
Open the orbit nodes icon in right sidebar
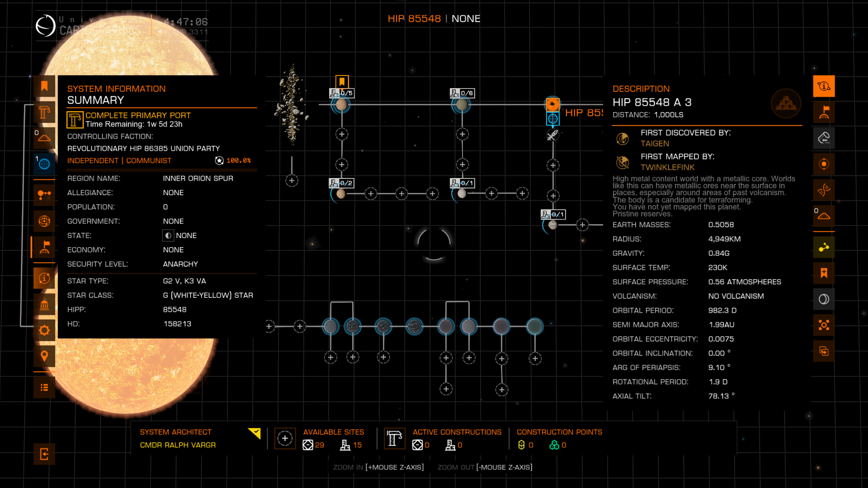coord(824,247)
